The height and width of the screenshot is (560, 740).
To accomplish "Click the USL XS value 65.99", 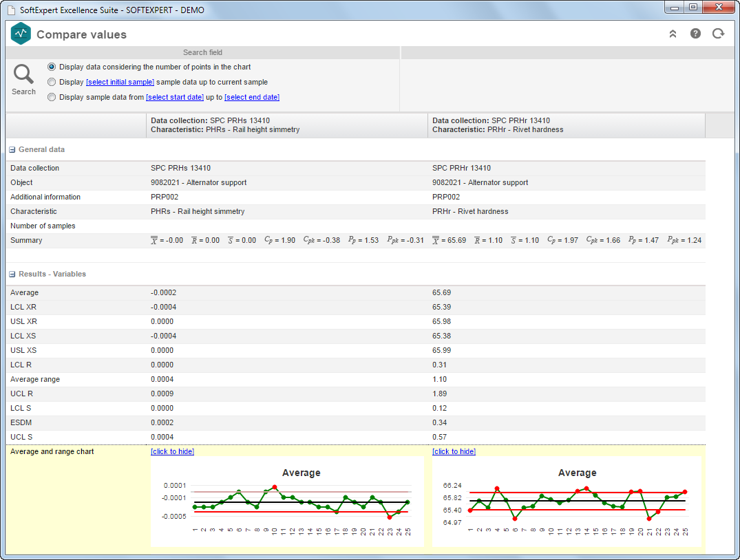I will point(442,350).
